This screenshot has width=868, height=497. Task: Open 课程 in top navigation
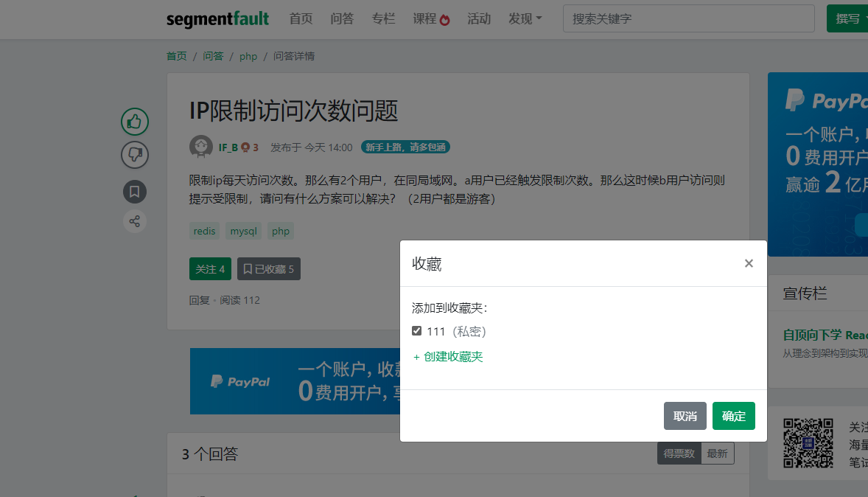pos(424,19)
